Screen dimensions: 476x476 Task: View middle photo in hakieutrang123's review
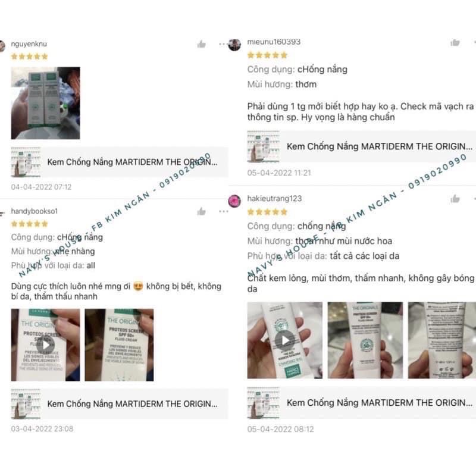click(365, 340)
